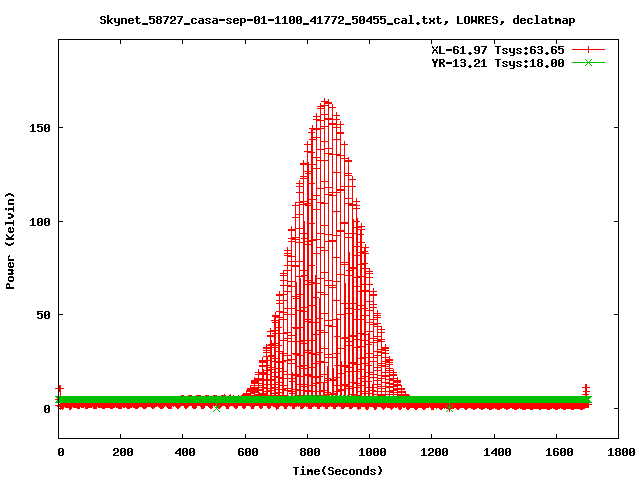
Task: Click the 1400 x-axis tick label
Action: click(497, 452)
